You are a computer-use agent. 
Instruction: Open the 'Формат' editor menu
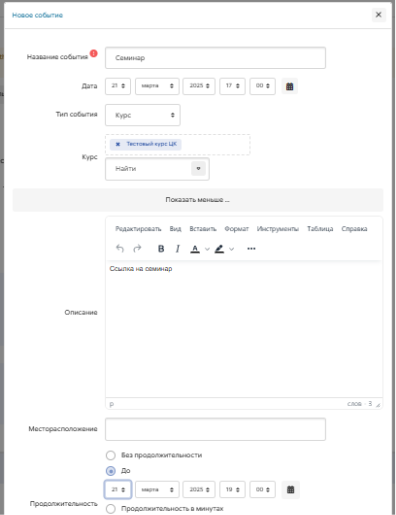(237, 229)
